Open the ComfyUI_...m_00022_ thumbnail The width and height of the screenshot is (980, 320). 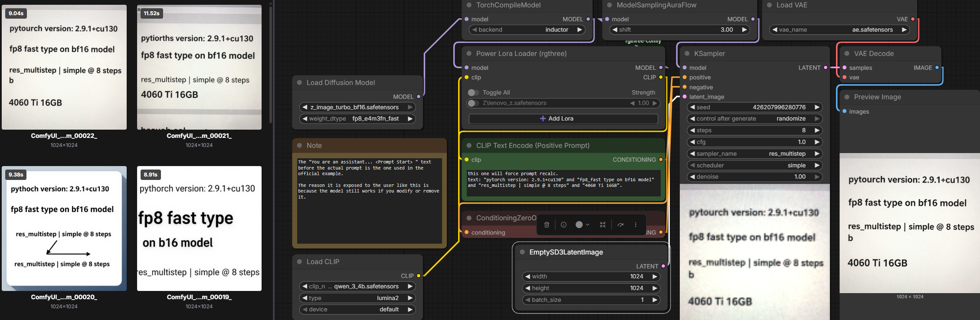click(64, 67)
